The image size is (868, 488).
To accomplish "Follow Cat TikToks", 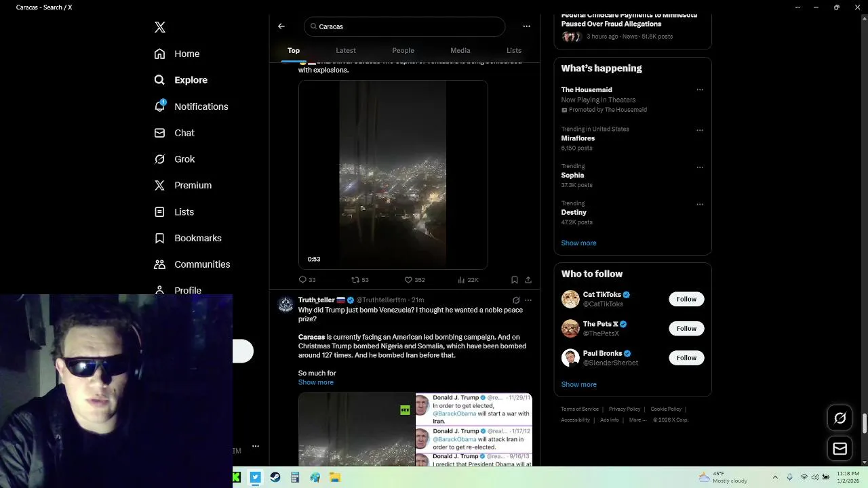I will point(686,299).
